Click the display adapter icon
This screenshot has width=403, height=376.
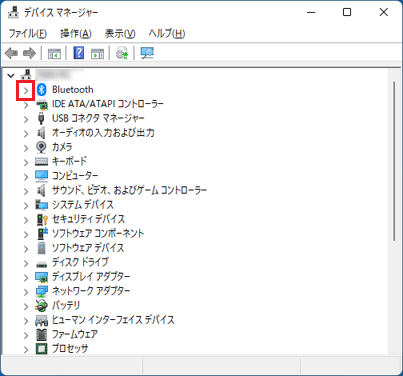41,277
